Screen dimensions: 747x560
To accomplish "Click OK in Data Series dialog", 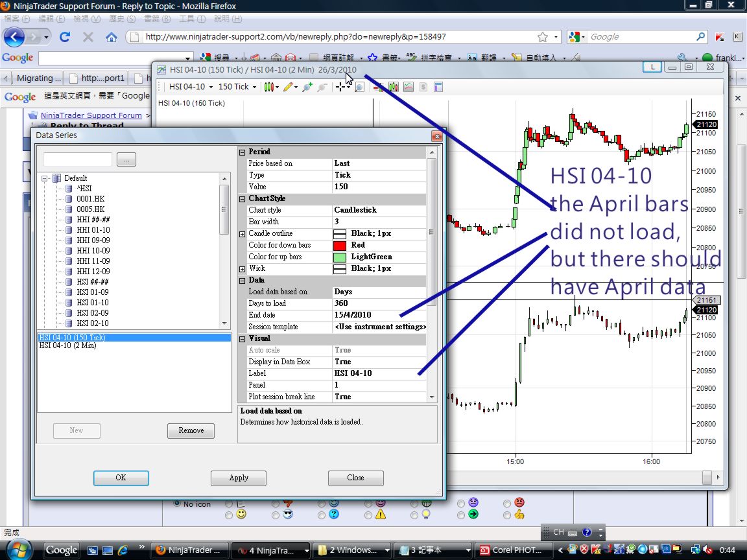I will pyautogui.click(x=121, y=478).
